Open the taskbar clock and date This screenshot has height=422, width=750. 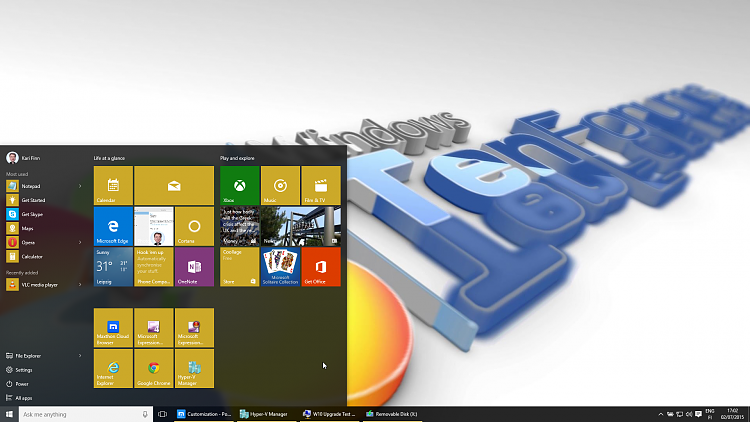pyautogui.click(x=732, y=414)
